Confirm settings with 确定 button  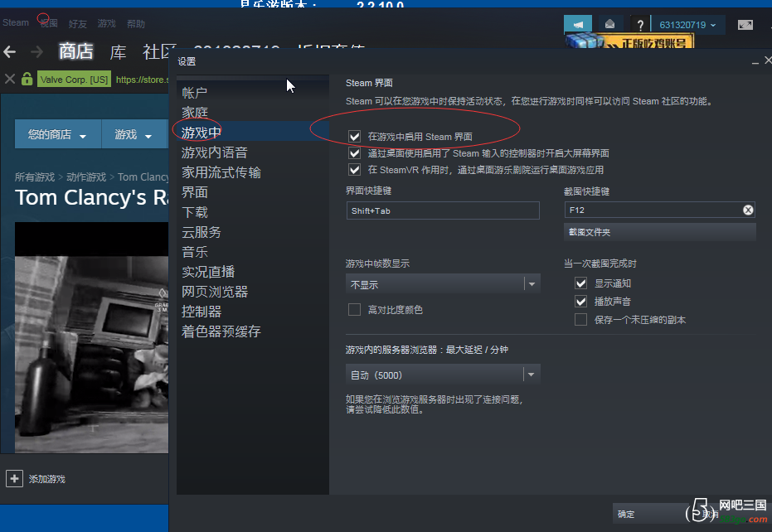(649, 514)
